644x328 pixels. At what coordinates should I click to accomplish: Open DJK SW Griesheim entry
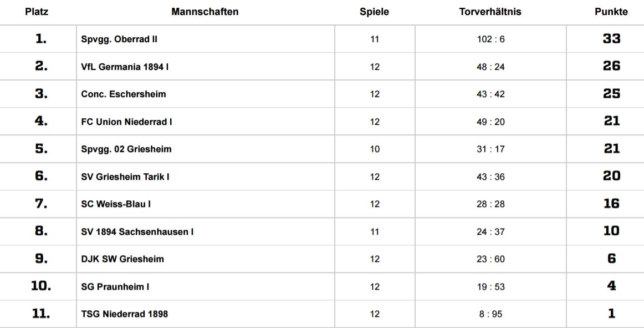coord(122,259)
